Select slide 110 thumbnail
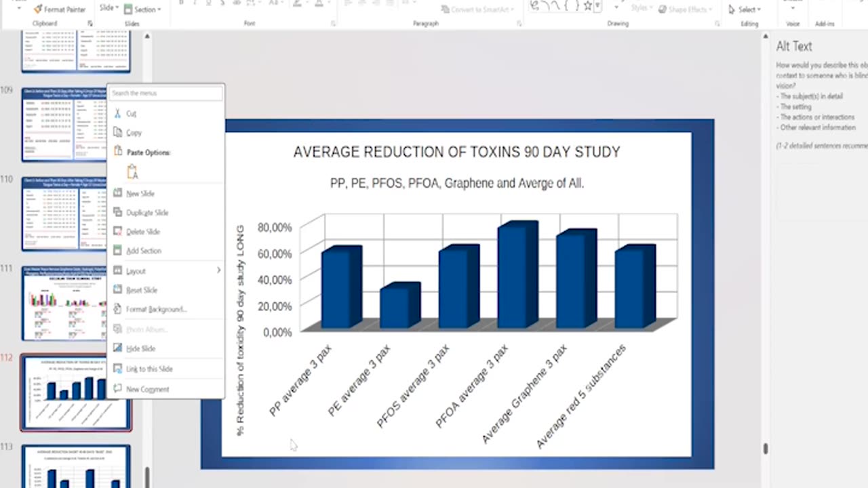The width and height of the screenshot is (868, 488). coord(64,213)
